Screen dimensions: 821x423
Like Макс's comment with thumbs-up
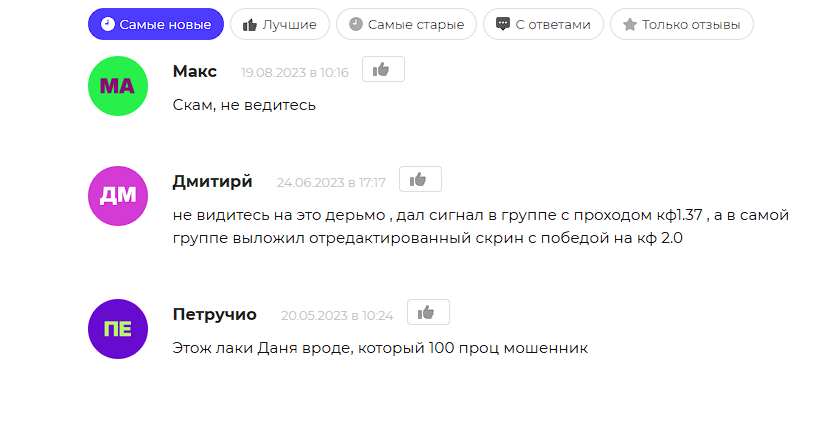click(383, 69)
